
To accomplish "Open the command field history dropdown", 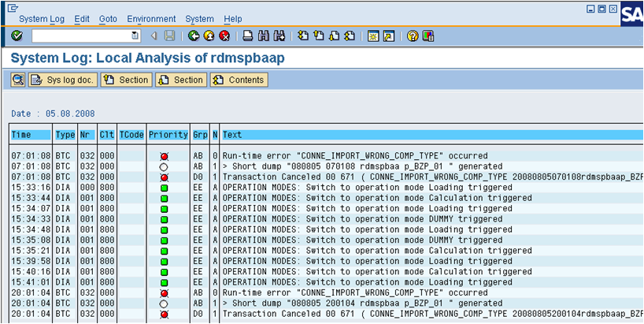I will pyautogui.click(x=135, y=36).
